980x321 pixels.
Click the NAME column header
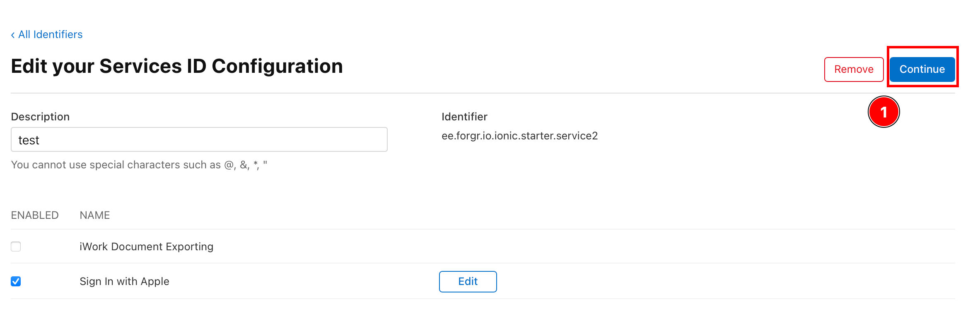[95, 215]
